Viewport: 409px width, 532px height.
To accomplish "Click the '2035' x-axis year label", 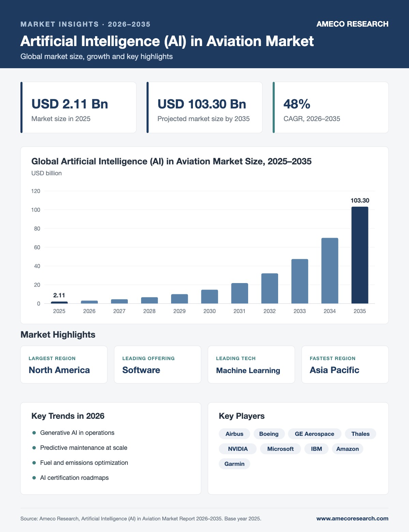I will click(x=360, y=311).
